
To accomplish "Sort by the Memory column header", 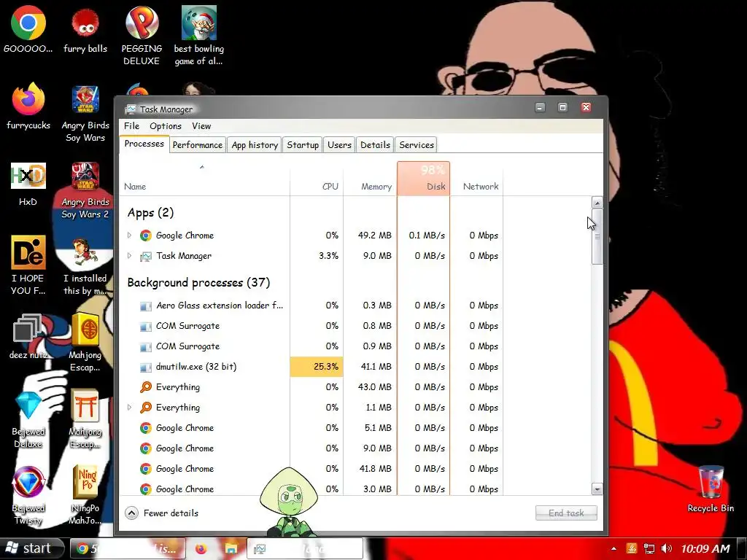I will [x=370, y=179].
